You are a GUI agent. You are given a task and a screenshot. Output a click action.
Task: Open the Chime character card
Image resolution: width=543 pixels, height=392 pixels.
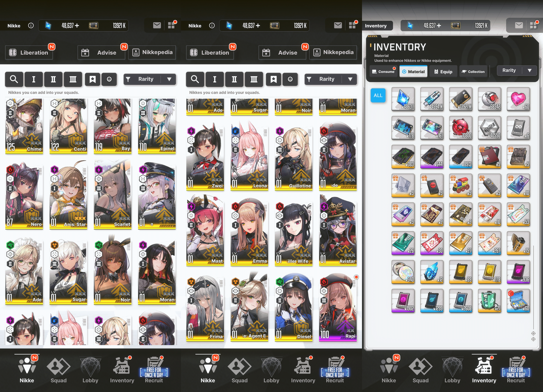coord(24,126)
